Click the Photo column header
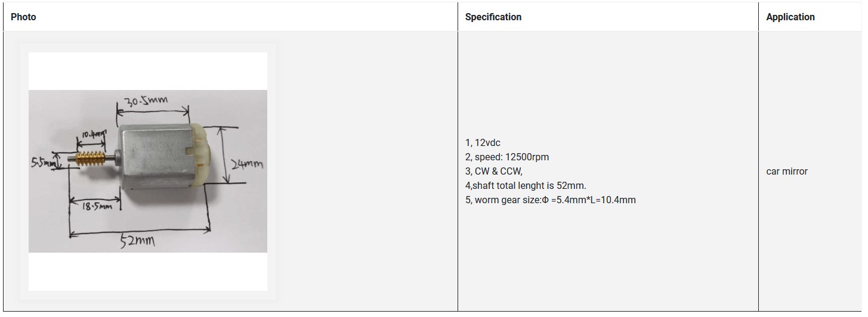The image size is (868, 317). (x=23, y=17)
